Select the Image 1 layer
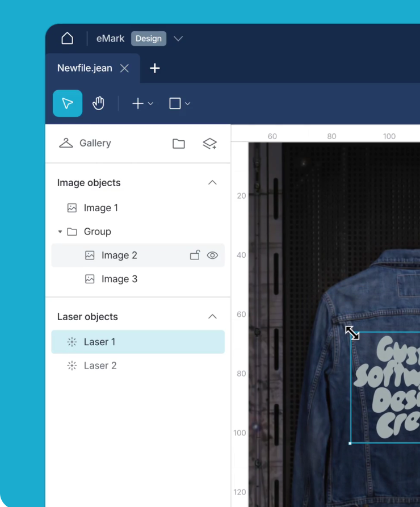The image size is (420, 507). click(138, 208)
